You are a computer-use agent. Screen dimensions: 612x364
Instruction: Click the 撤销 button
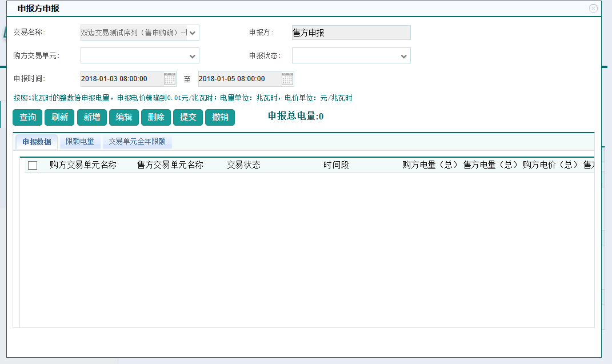pos(220,117)
